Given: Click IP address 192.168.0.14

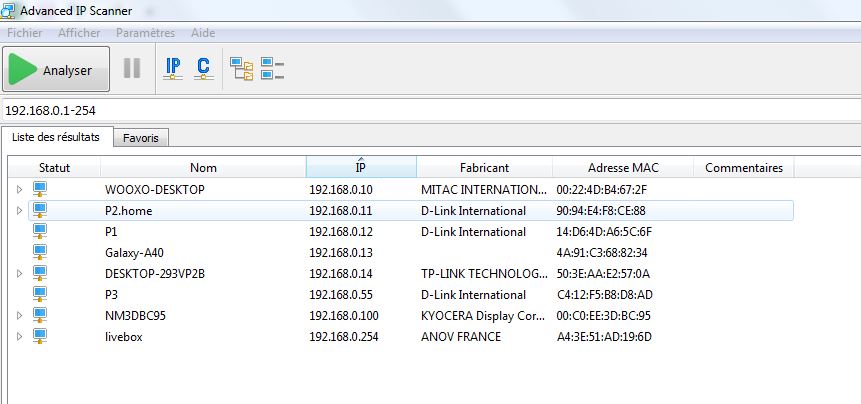Looking at the screenshot, I should [x=341, y=273].
